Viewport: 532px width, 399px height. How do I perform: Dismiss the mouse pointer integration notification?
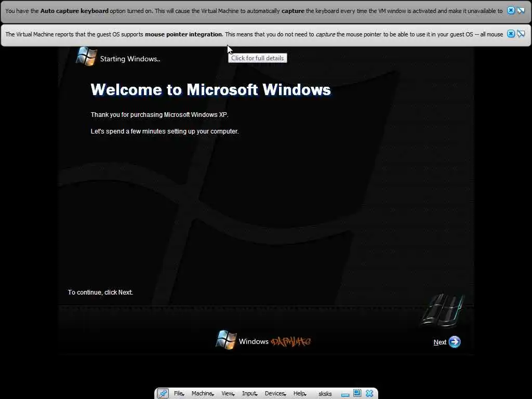(x=511, y=34)
